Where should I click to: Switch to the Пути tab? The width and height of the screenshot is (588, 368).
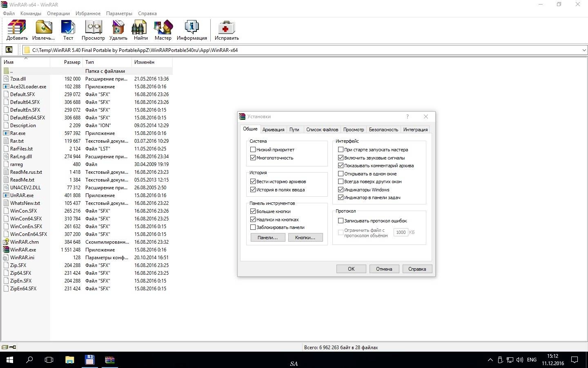click(294, 130)
